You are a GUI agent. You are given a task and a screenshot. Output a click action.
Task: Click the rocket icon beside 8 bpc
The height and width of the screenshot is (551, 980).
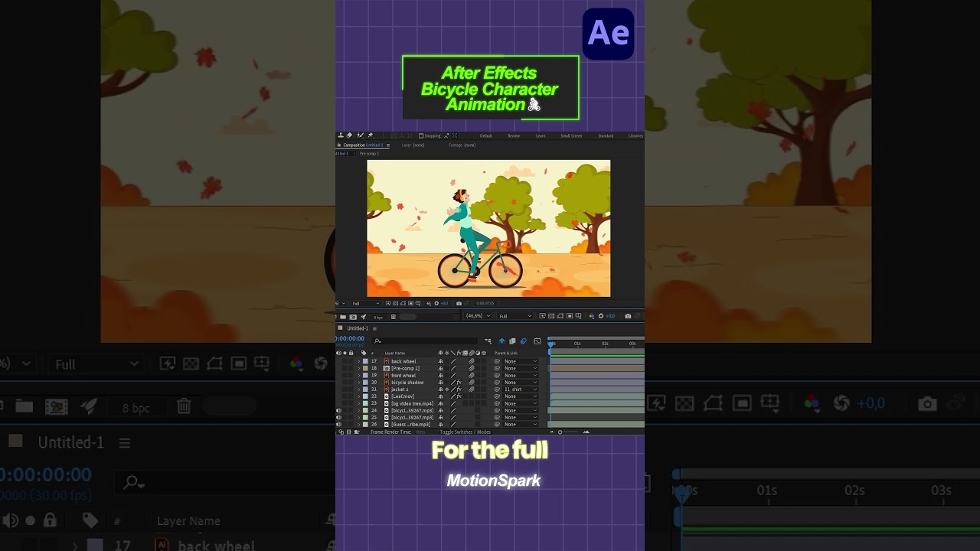364,317
